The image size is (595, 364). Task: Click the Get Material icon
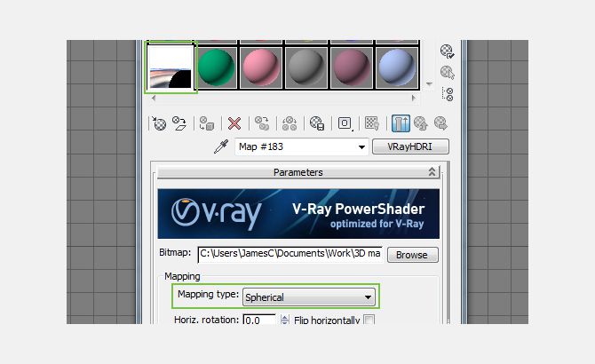(x=159, y=123)
